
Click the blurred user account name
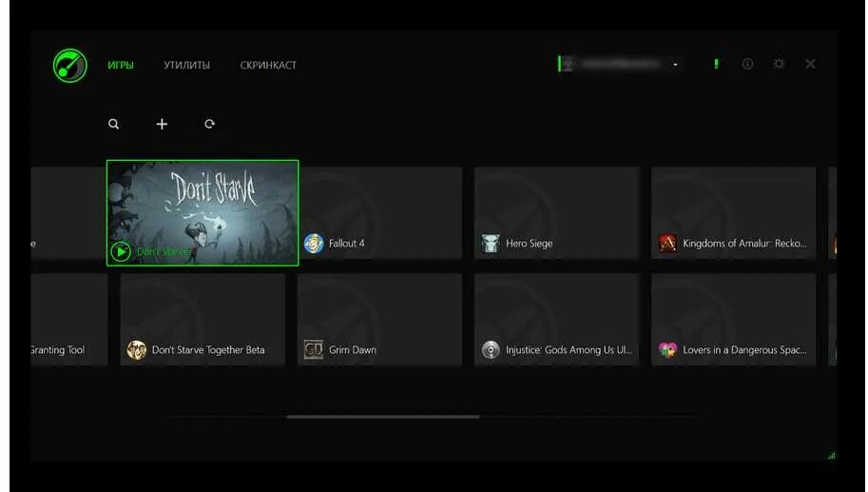point(621,64)
